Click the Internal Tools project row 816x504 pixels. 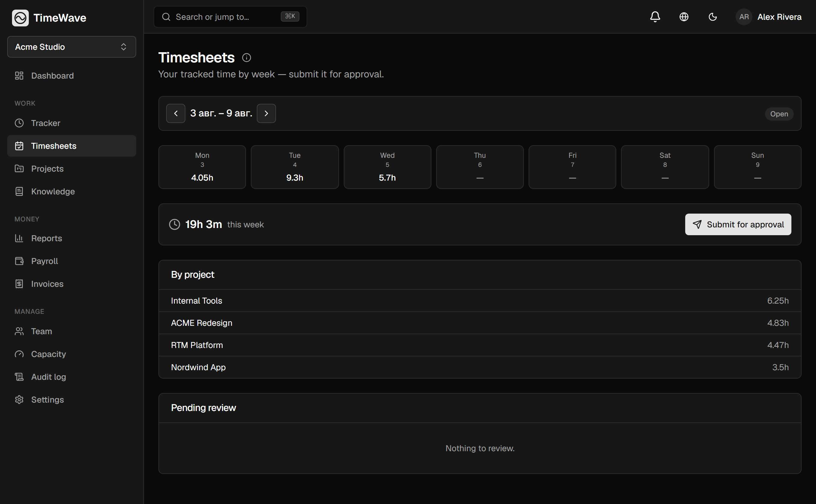tap(480, 301)
